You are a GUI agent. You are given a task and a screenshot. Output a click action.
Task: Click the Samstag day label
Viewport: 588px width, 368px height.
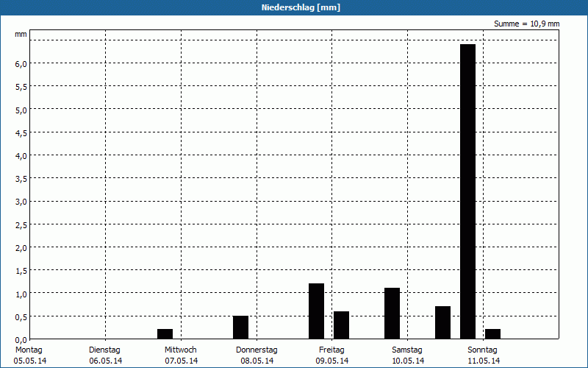coord(407,350)
